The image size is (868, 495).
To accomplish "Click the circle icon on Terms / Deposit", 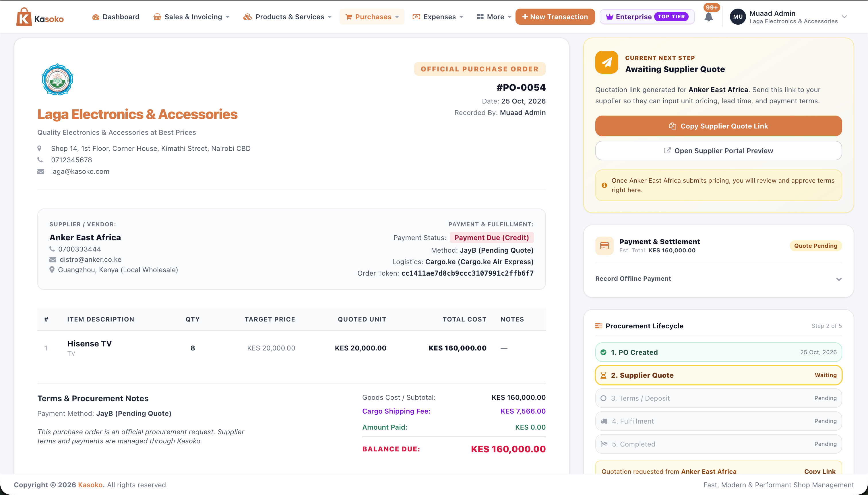I will tap(604, 398).
